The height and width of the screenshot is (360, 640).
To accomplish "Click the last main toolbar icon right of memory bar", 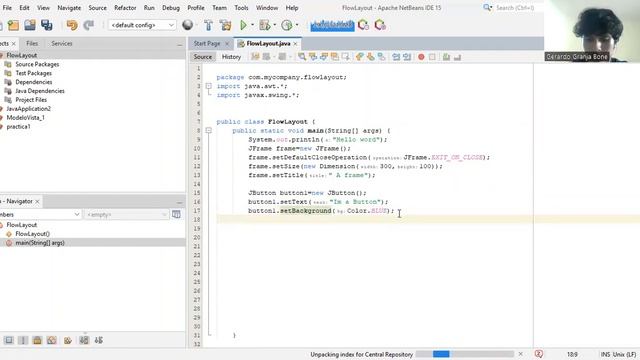I will [x=380, y=25].
